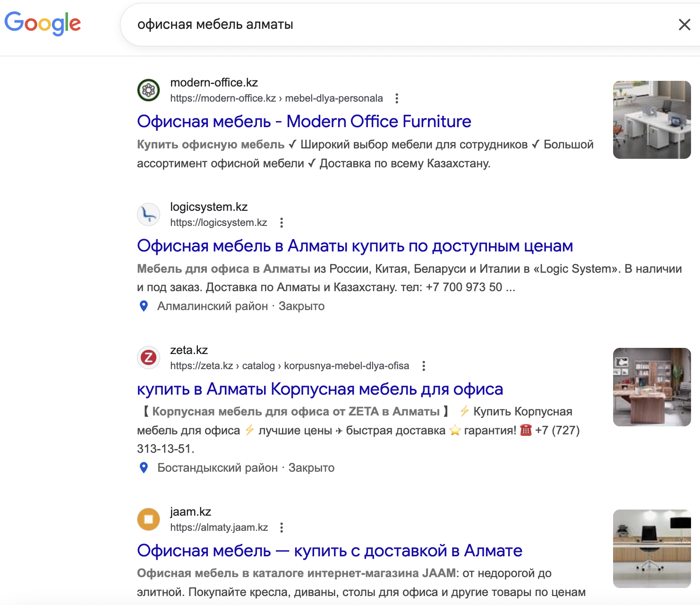Image resolution: width=700 pixels, height=605 pixels.
Task: Click the modern-office.kz site favicon
Action: (148, 90)
